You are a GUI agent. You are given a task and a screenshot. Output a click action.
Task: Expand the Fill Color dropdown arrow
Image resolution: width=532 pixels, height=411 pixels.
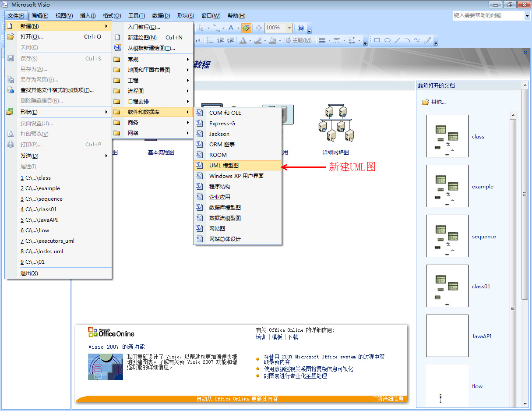tap(280, 40)
